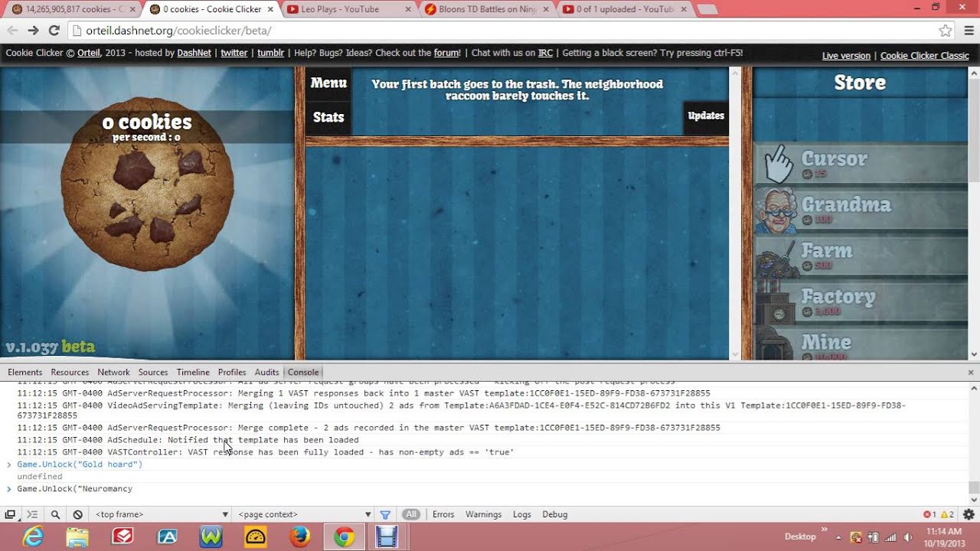Image resolution: width=980 pixels, height=551 pixels.
Task: Click the Game.Unlock("Neuromancy console input line
Action: tap(75, 488)
